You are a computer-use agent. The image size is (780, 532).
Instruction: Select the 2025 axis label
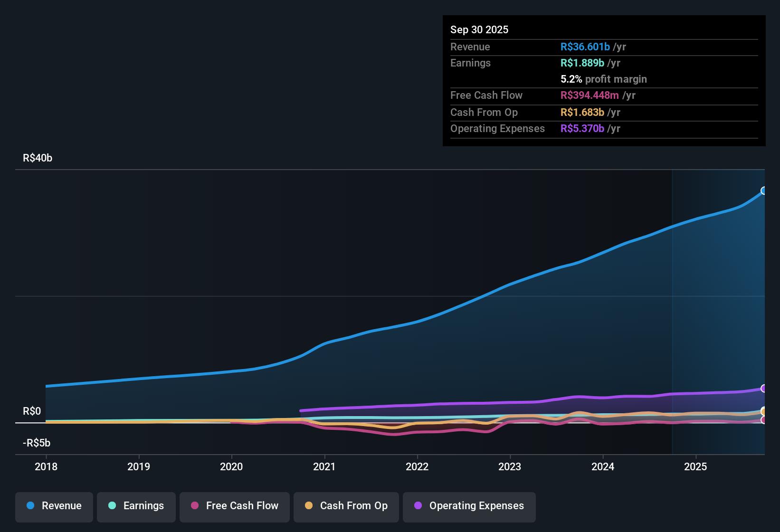click(695, 467)
